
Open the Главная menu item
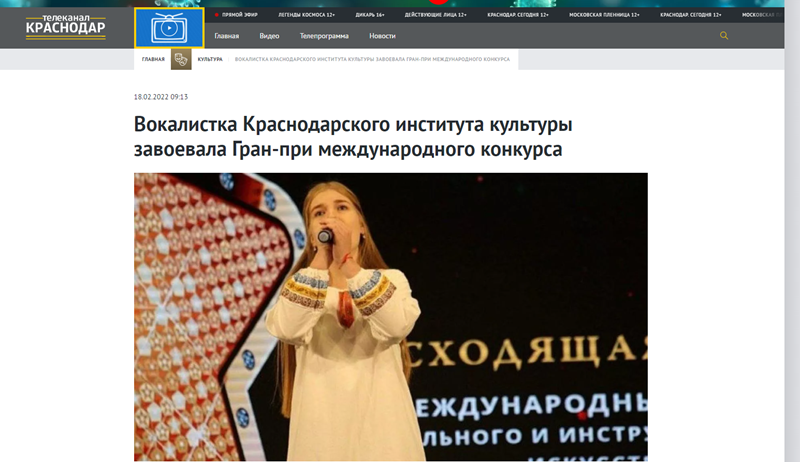point(227,36)
